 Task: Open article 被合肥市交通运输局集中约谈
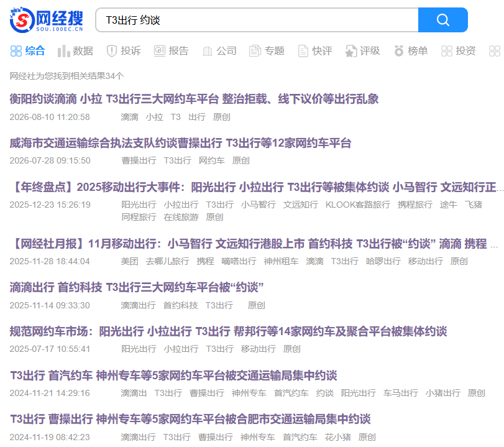click(190, 419)
